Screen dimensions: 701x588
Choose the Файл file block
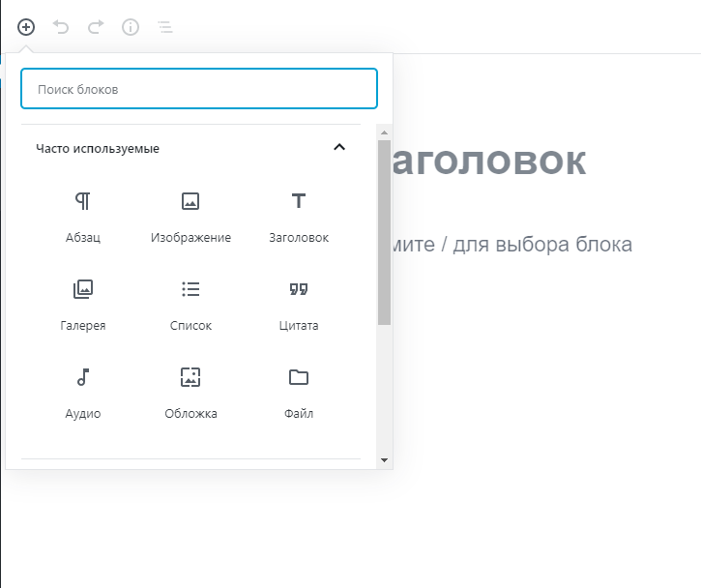299,393
